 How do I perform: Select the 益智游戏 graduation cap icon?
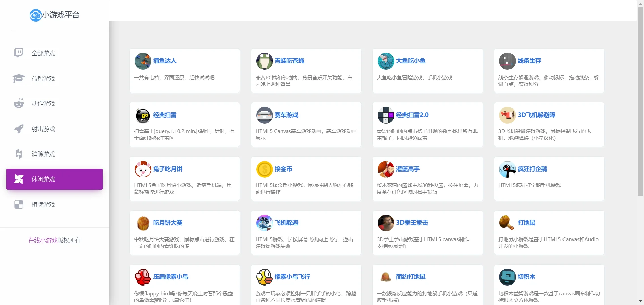[18, 78]
